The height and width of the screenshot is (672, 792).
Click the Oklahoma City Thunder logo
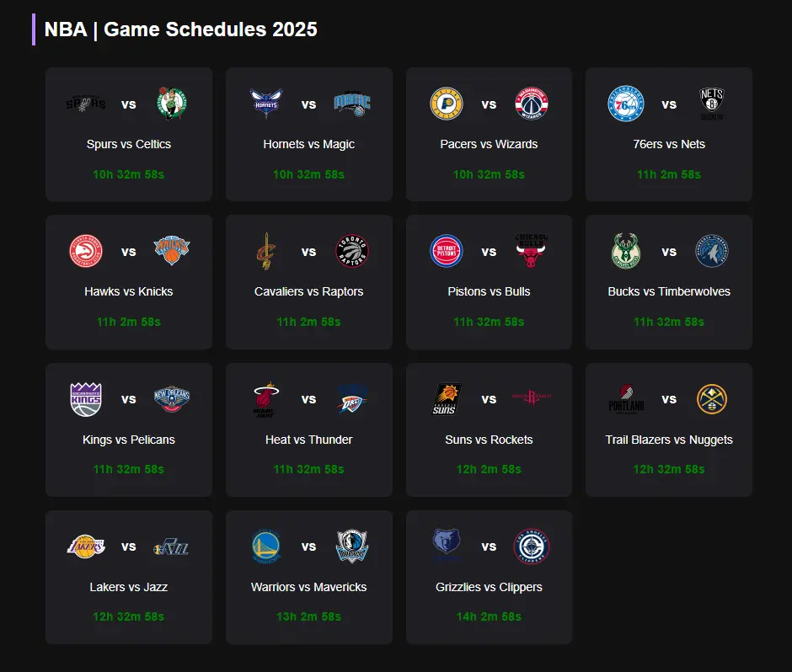tap(352, 399)
